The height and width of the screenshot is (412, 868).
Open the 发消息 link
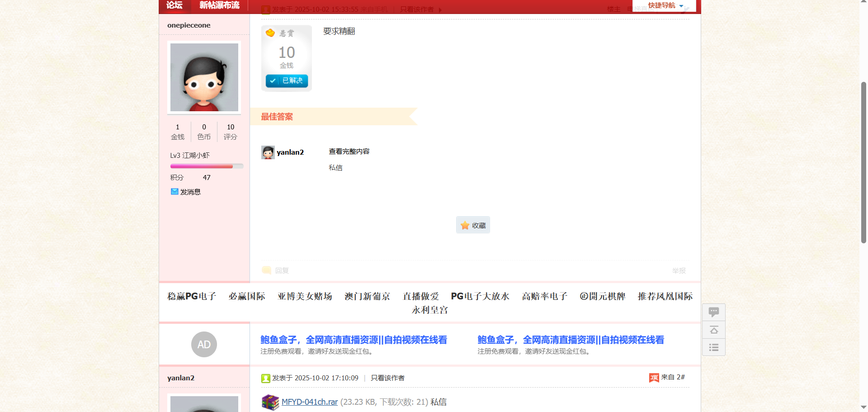(190, 192)
